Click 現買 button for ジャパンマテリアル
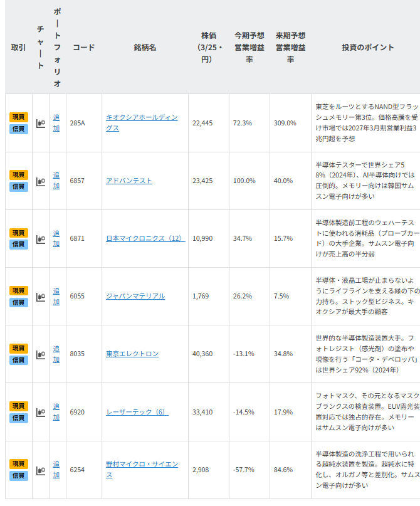Viewport: 420px width, 506px height. 19,290
